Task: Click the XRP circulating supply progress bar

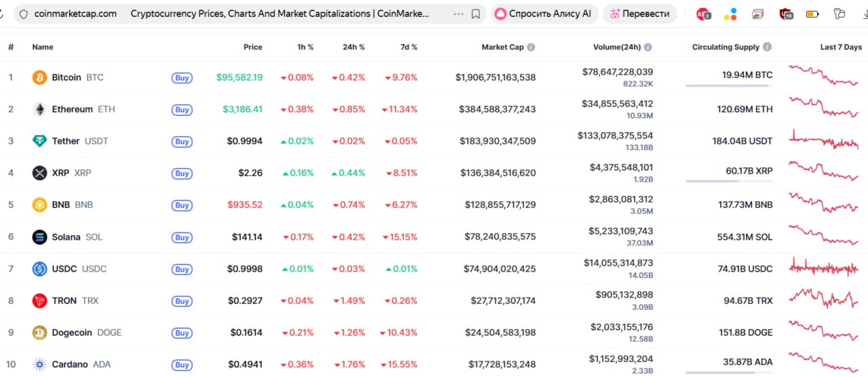Action: point(729,181)
